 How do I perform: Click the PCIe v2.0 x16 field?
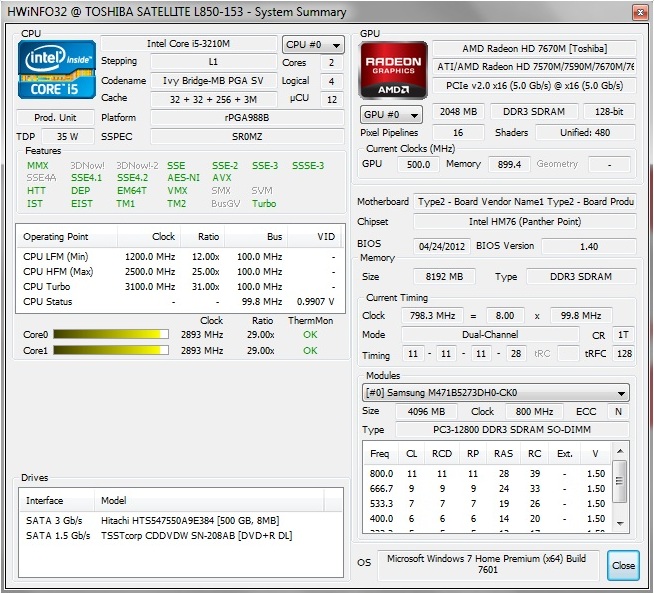[534, 85]
